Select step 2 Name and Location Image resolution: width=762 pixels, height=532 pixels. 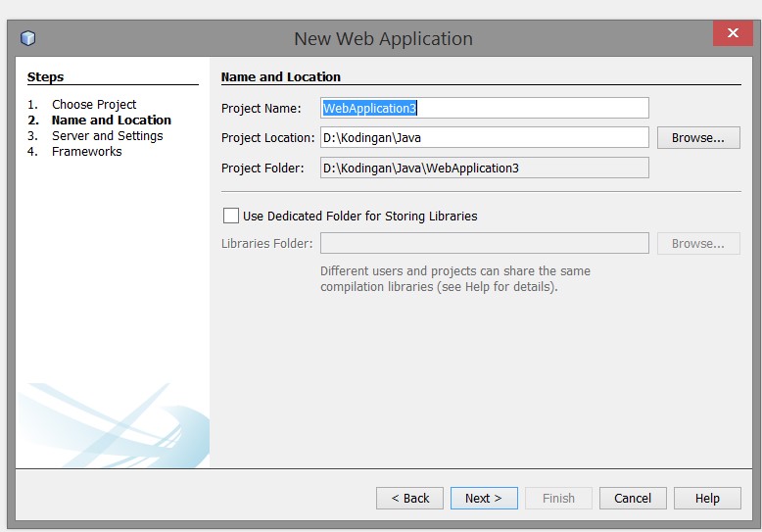coord(112,120)
